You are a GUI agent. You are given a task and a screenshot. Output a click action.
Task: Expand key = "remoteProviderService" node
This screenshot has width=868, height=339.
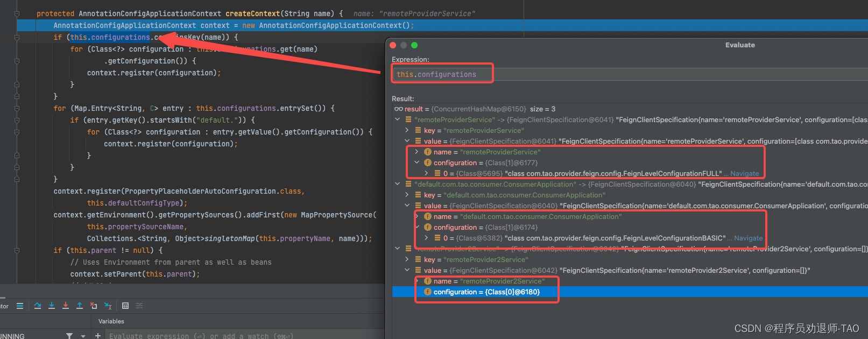pos(407,130)
